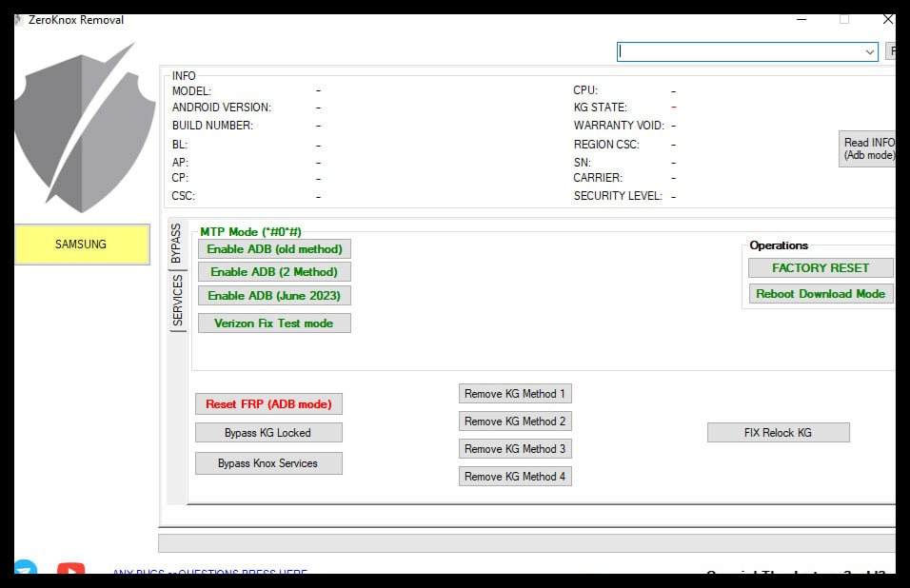Click the SECURITY LEVEL: label
Viewport: 910px width, 588px height.
pyautogui.click(x=618, y=196)
